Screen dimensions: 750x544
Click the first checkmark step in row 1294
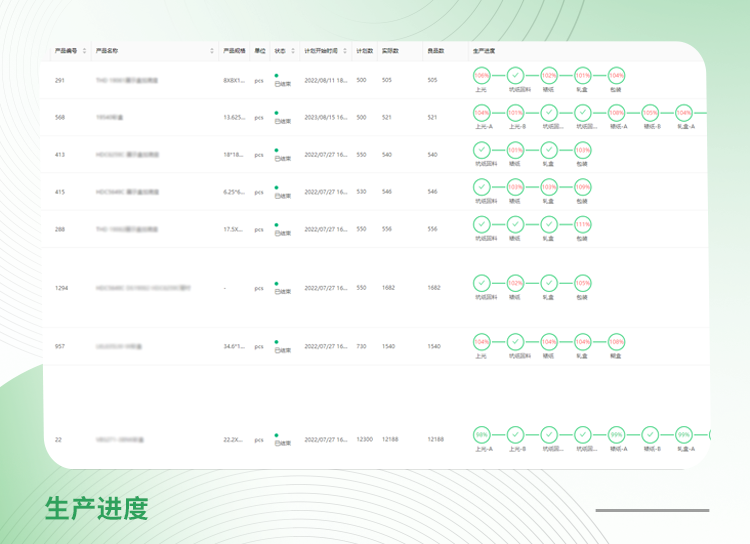point(481,283)
